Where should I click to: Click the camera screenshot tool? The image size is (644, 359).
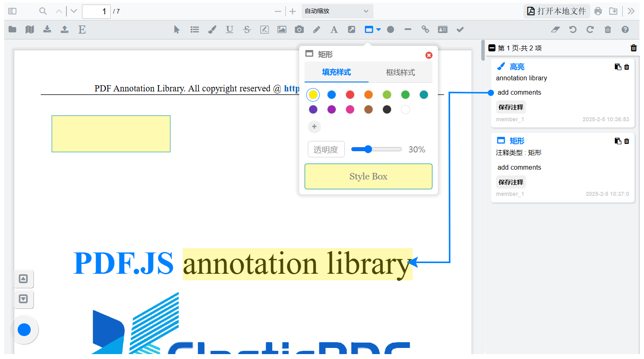[x=299, y=30]
